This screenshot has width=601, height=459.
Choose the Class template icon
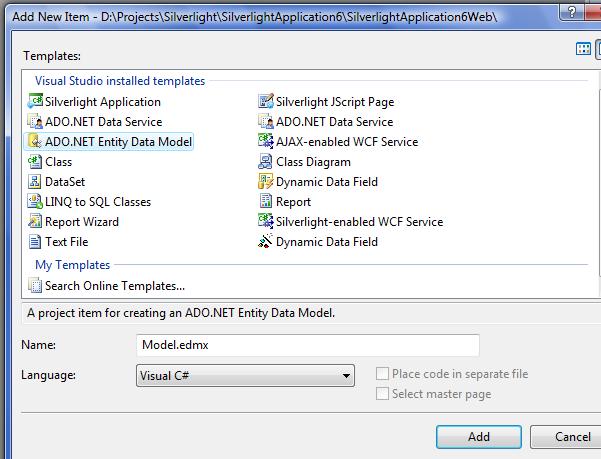pos(36,162)
